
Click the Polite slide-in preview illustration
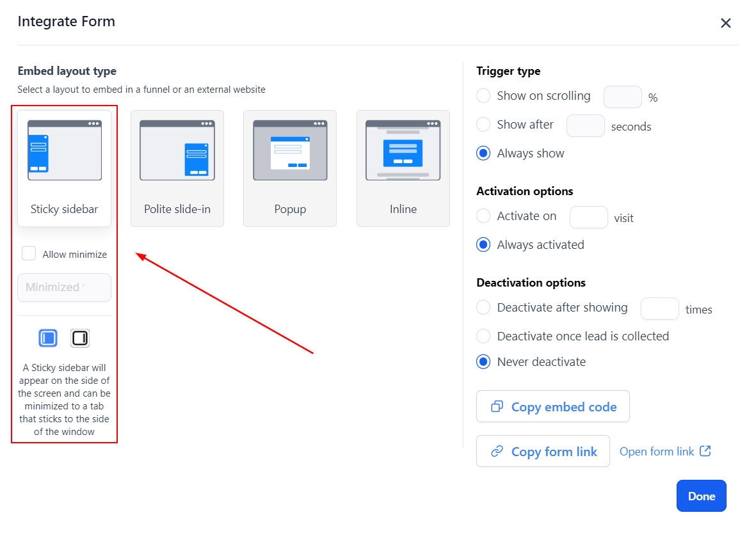pyautogui.click(x=177, y=150)
